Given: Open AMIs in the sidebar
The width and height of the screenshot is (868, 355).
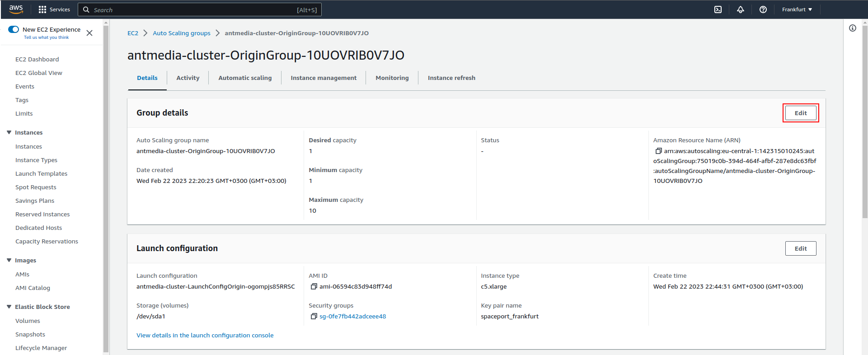Looking at the screenshot, I should click(x=22, y=274).
